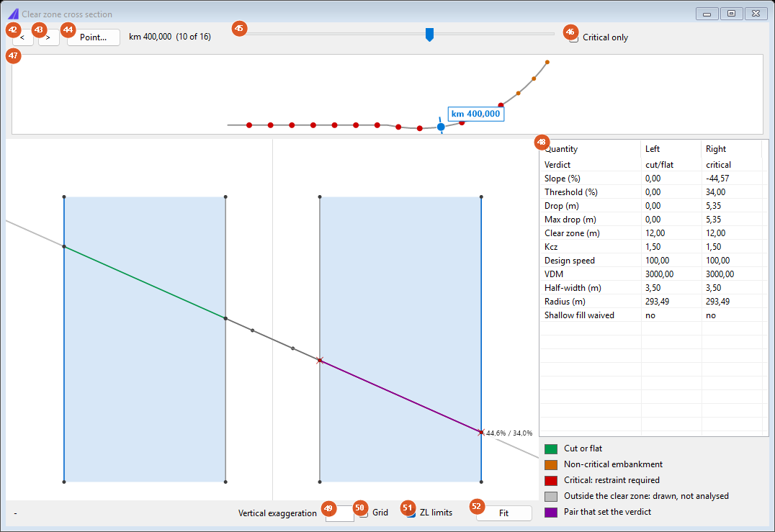Screen dimensions: 775x532
Task: Select the Right Drop (m) value '5,35'
Action: point(713,206)
